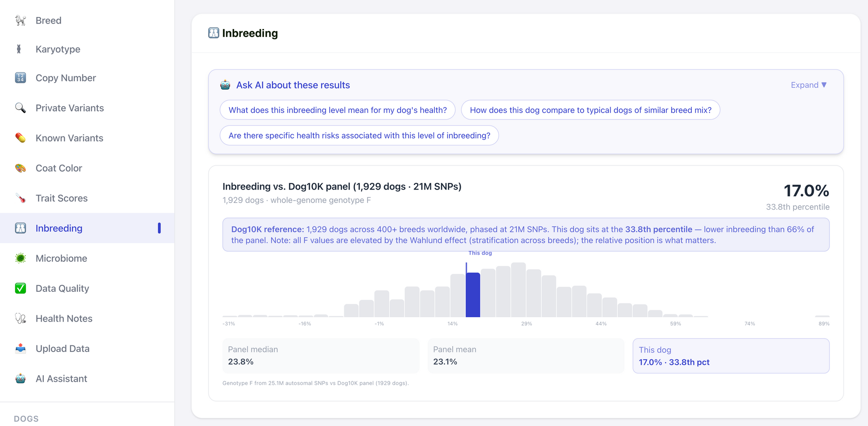Open Karyotype via its chromosome icon
Viewport: 868px width, 426px height.
[19, 49]
